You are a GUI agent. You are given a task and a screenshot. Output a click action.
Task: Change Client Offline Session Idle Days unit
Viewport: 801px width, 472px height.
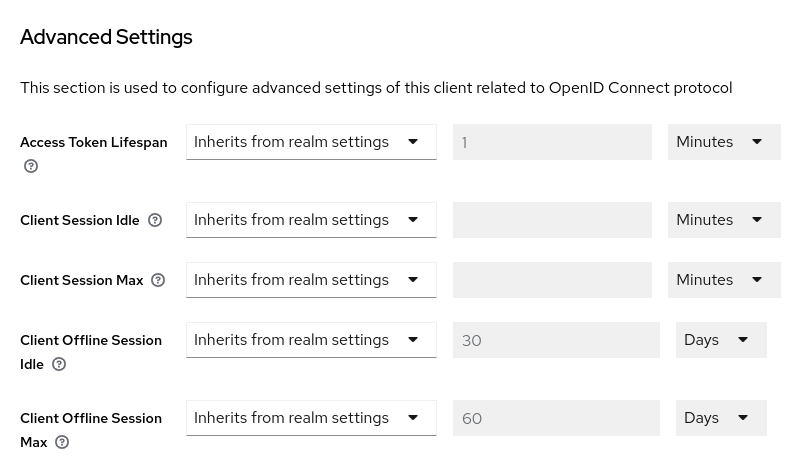point(720,340)
